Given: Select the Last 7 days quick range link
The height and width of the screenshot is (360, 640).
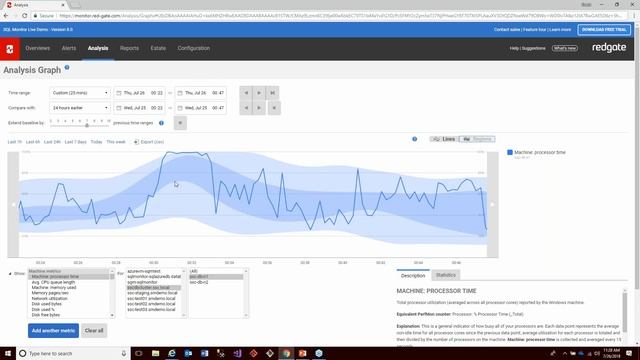Looking at the screenshot, I should 76,142.
